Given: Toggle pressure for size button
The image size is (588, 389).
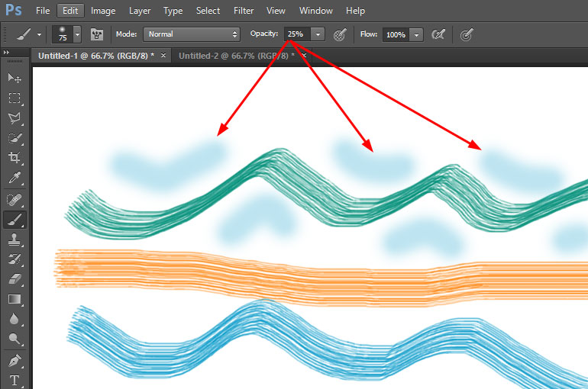Looking at the screenshot, I should point(466,35).
